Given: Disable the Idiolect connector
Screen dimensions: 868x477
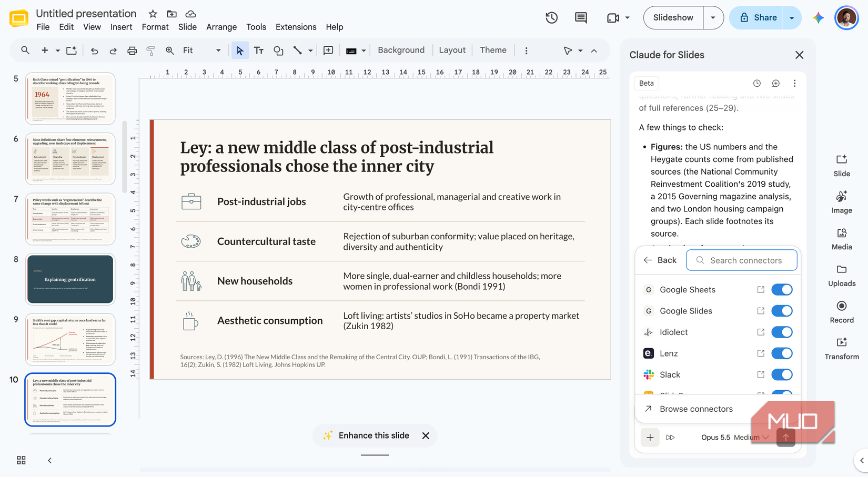Looking at the screenshot, I should pyautogui.click(x=782, y=332).
